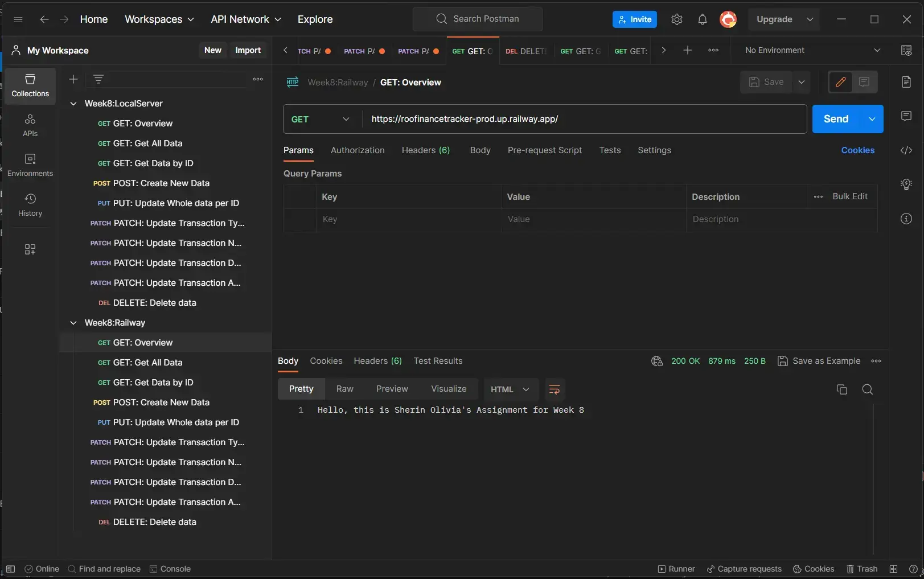This screenshot has height=579, width=924.
Task: Click the Search Postman field
Action: (x=478, y=19)
